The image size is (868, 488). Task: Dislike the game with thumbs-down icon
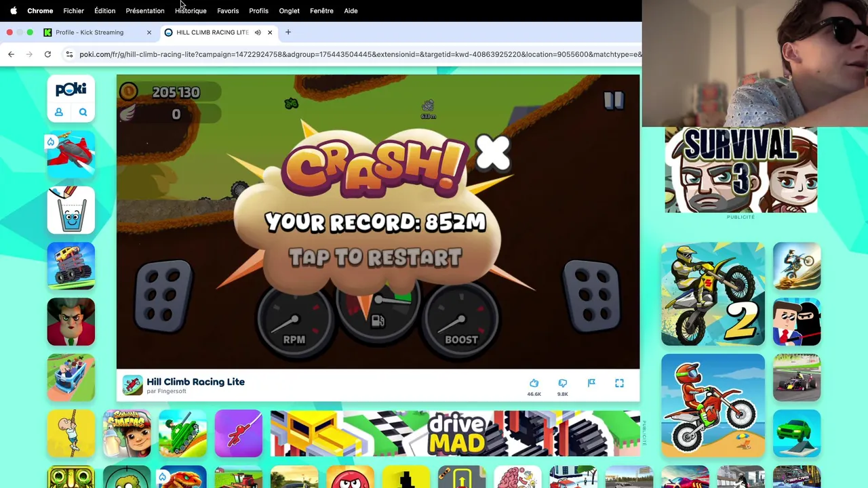point(562,383)
